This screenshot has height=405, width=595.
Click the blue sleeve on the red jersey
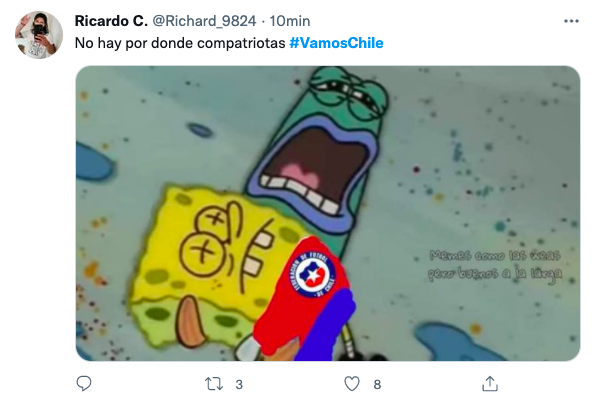(x=326, y=326)
